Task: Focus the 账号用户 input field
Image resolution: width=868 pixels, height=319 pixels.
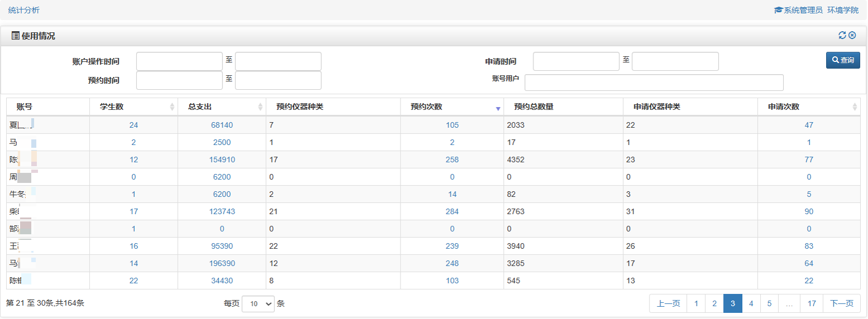Action: (x=654, y=83)
